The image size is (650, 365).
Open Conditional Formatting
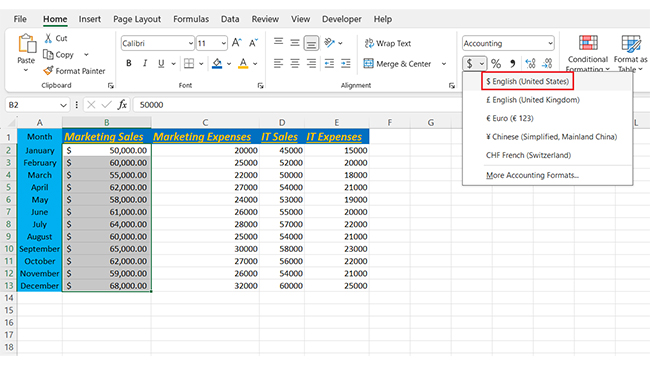[x=588, y=54]
